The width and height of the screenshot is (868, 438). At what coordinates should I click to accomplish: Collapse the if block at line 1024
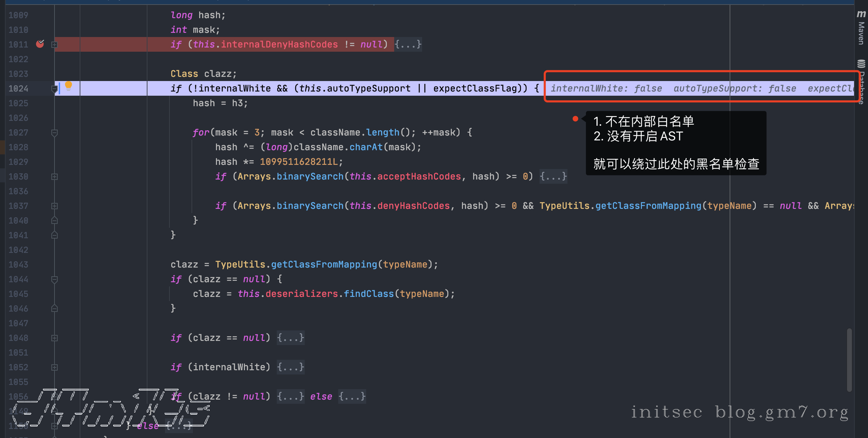click(x=54, y=89)
